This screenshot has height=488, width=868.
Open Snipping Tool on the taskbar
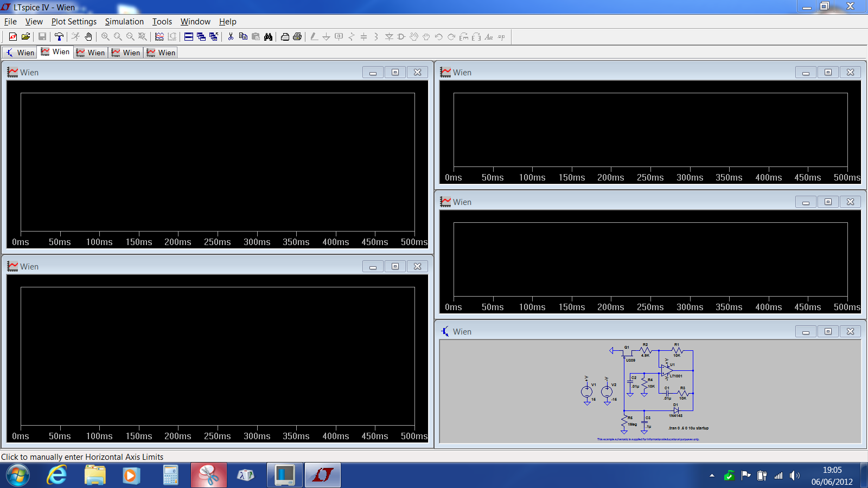pos(208,476)
